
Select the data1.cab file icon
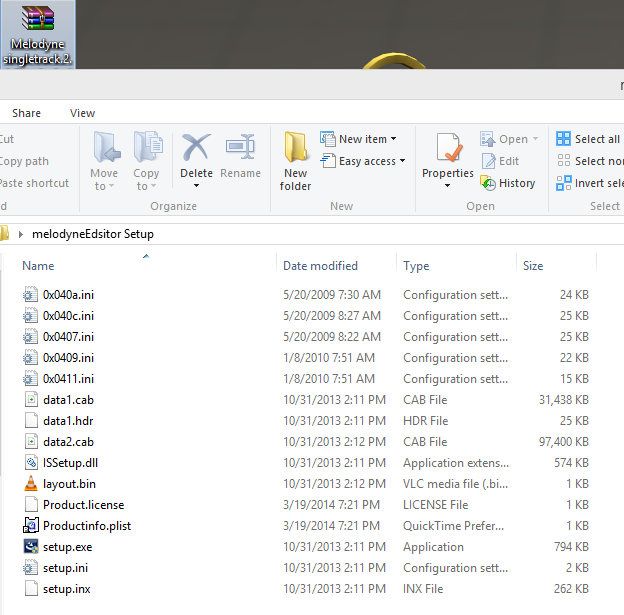pyautogui.click(x=31, y=399)
